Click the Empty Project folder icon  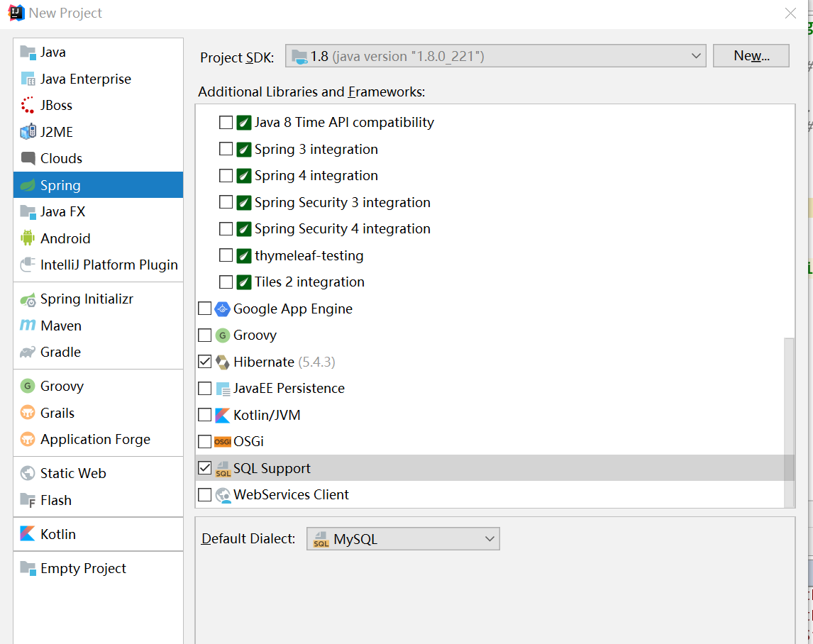tap(28, 568)
